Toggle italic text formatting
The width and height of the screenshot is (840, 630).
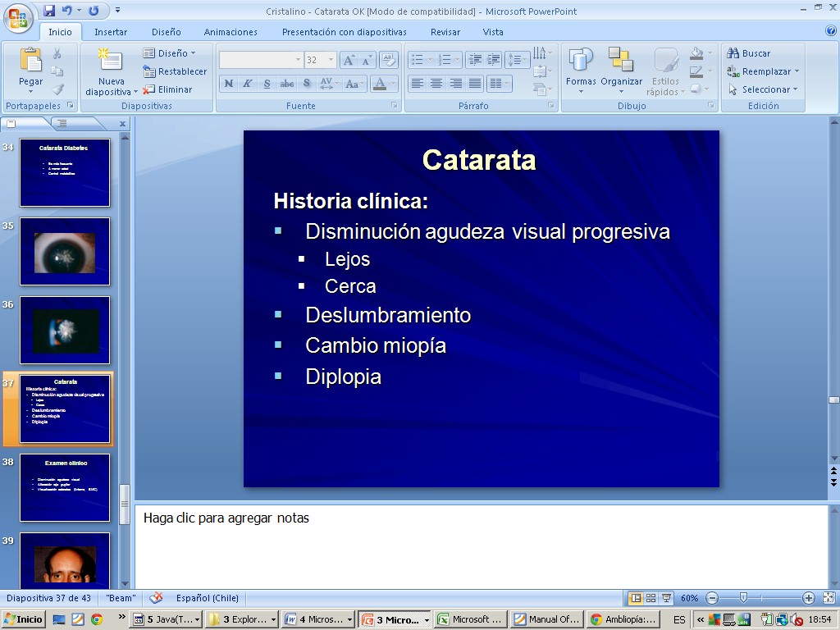click(247, 84)
